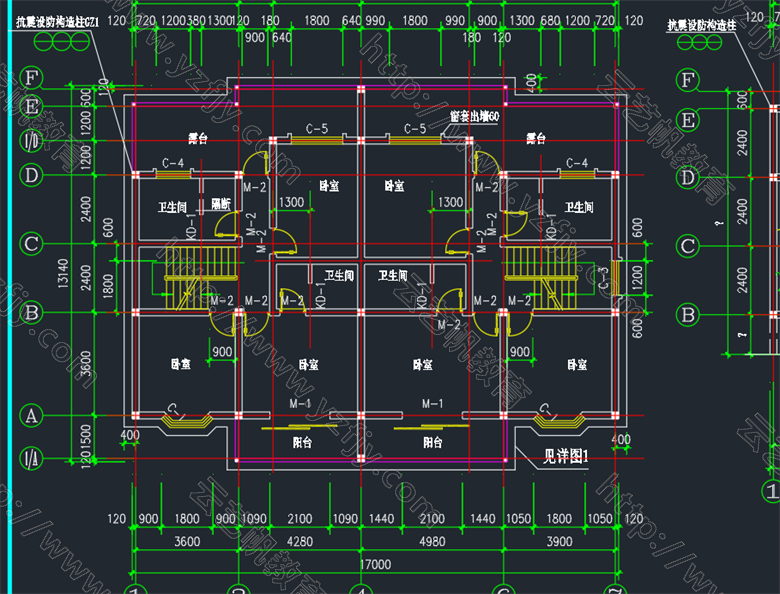Select the 3900 bottom dimension text

(559, 541)
